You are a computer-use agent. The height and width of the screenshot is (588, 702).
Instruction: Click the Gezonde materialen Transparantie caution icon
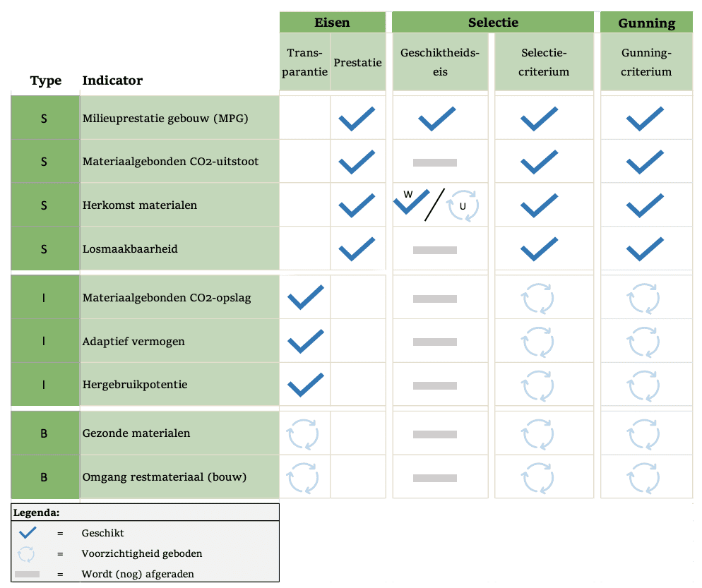coord(303,434)
